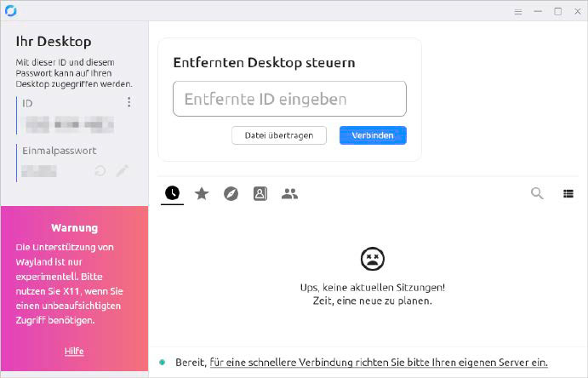Toggle the list view layout icon
The height and width of the screenshot is (378, 588).
[568, 193]
